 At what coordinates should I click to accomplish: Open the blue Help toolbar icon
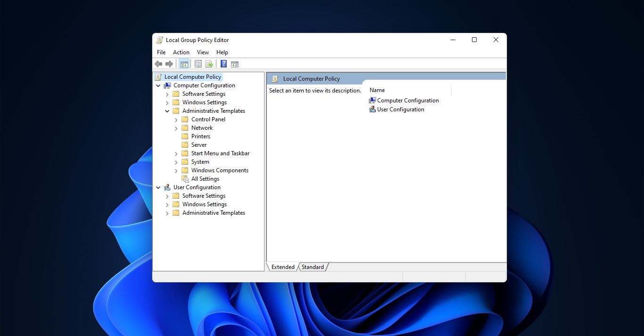[224, 64]
